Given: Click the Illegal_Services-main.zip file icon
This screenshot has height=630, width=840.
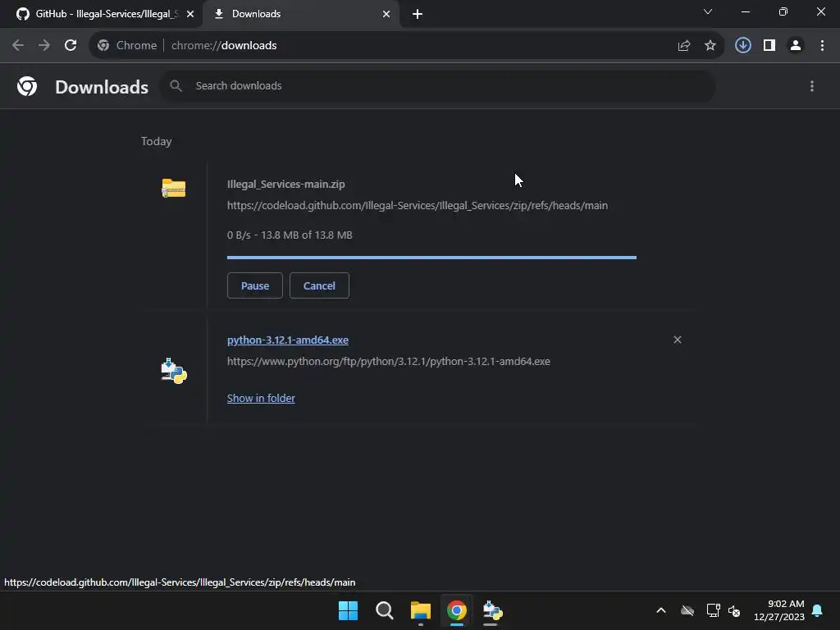Looking at the screenshot, I should [x=174, y=188].
